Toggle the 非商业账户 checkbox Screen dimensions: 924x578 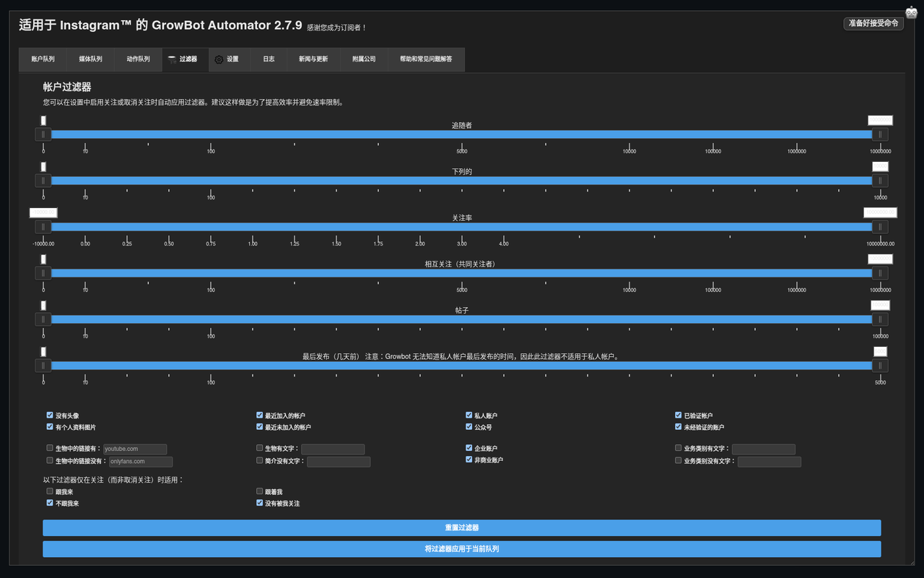[x=469, y=460]
